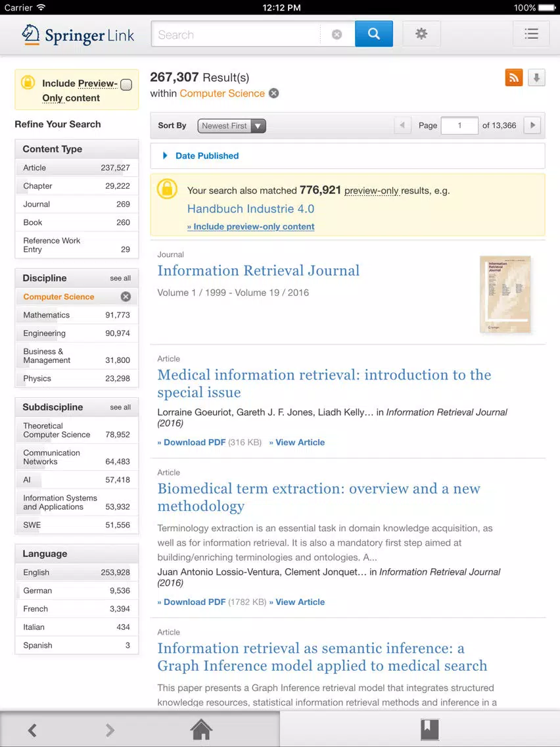Enable the Include Preview-Only content checkbox
The image size is (560, 747).
126,85
